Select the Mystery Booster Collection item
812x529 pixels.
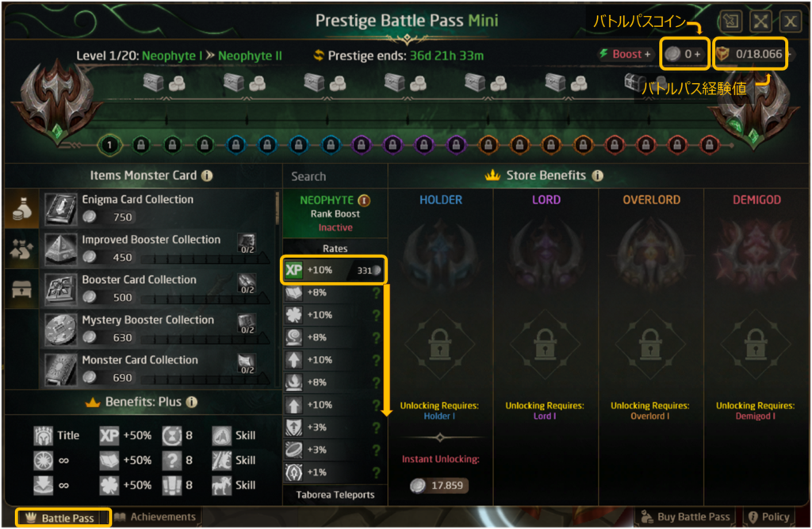point(159,329)
